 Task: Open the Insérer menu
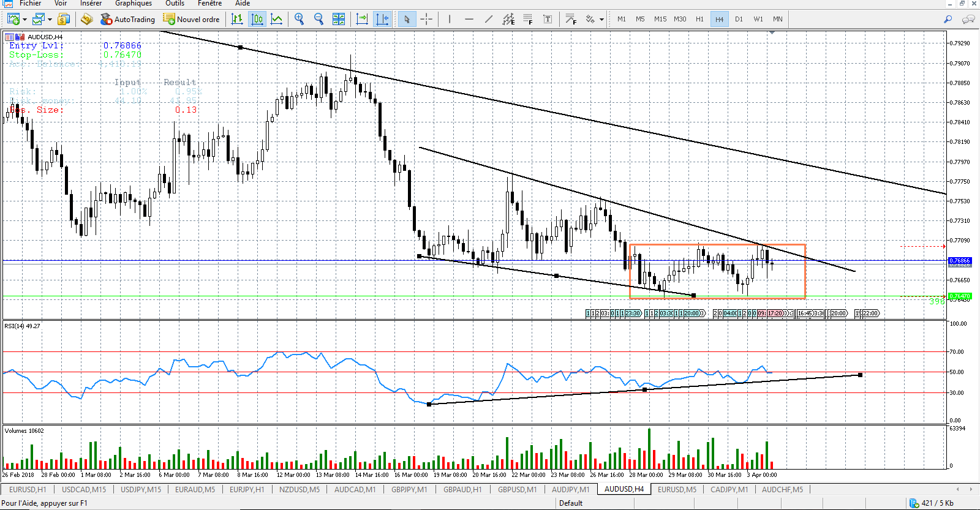click(x=91, y=3)
